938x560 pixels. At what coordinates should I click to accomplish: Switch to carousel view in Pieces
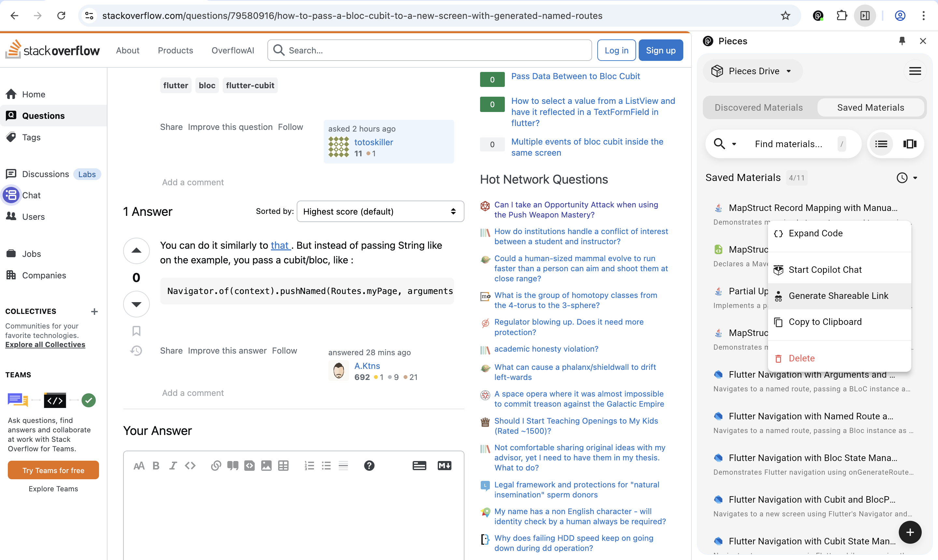[x=909, y=144]
